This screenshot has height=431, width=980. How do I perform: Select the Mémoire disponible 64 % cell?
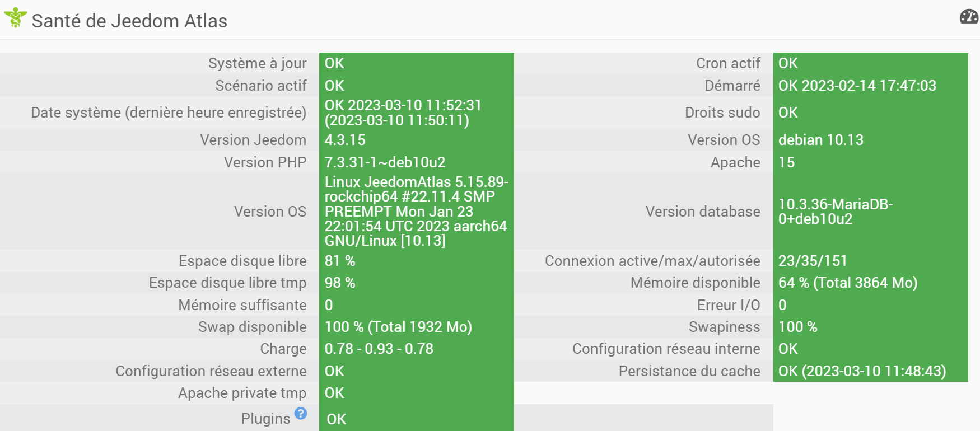847,283
